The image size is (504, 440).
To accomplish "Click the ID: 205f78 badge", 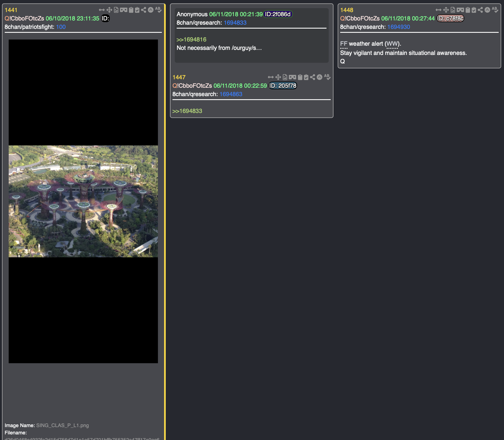I will point(283,86).
